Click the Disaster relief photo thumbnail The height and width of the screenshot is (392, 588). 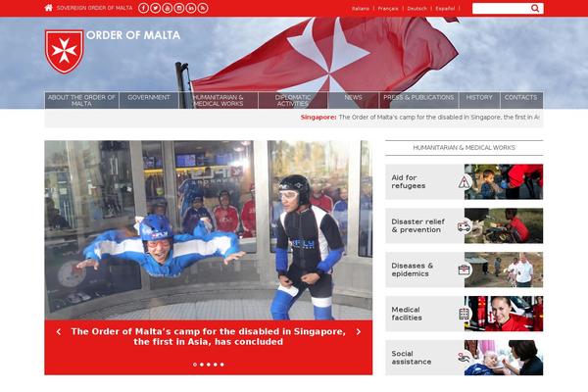coord(504,225)
